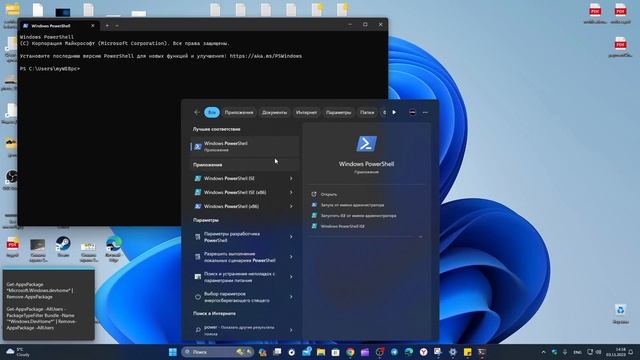Expand chevron for 'Выбор параметров энергосберегающего'
Image resolution: width=640 pixels, height=360 pixels.
tap(291, 297)
